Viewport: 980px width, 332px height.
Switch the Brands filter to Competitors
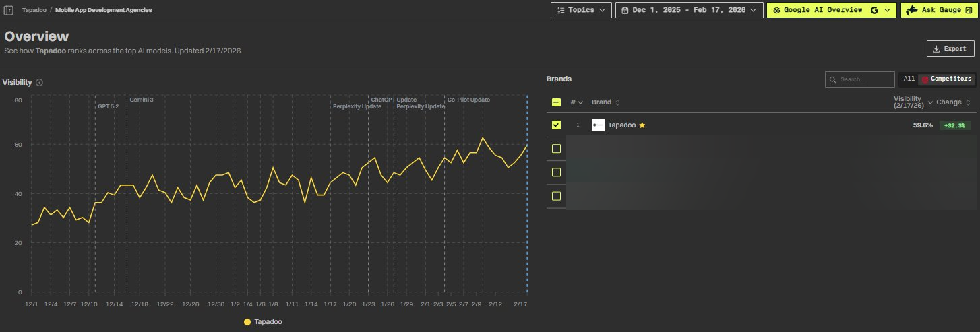point(947,79)
